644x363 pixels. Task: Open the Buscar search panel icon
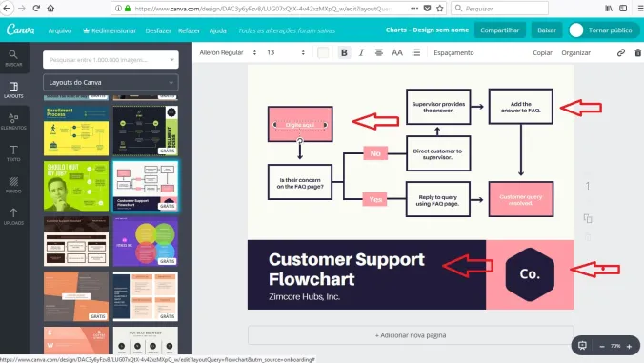point(13,58)
